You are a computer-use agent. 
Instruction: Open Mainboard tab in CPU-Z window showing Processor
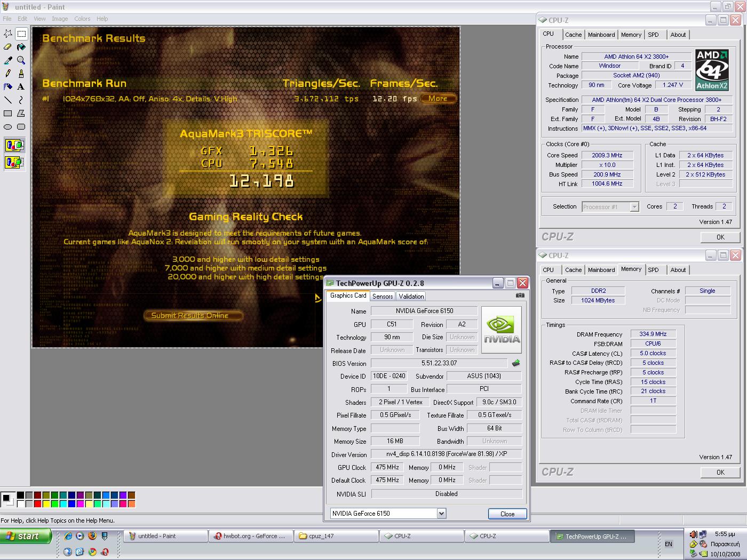601,35
